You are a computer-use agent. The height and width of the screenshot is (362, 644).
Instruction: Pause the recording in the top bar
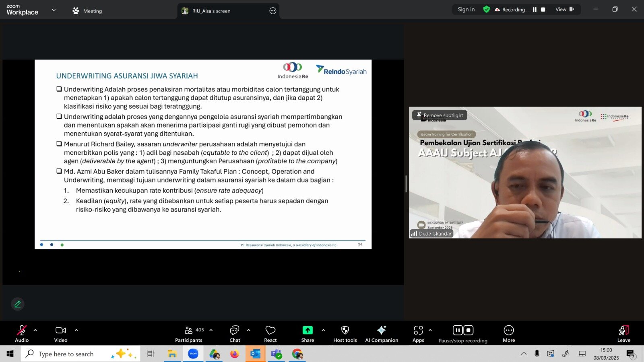point(535,10)
